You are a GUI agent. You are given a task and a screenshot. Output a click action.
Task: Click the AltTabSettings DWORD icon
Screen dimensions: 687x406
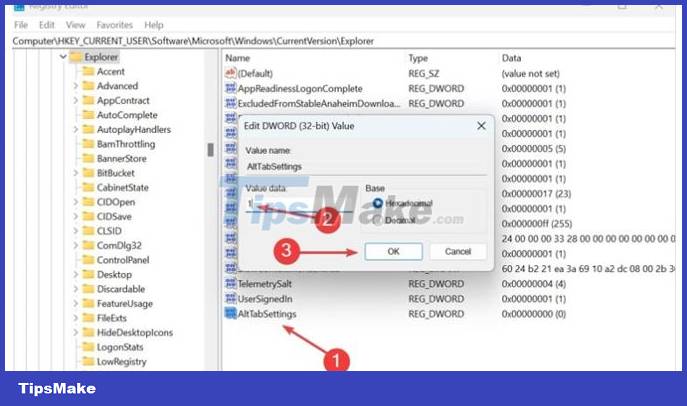pyautogui.click(x=230, y=314)
